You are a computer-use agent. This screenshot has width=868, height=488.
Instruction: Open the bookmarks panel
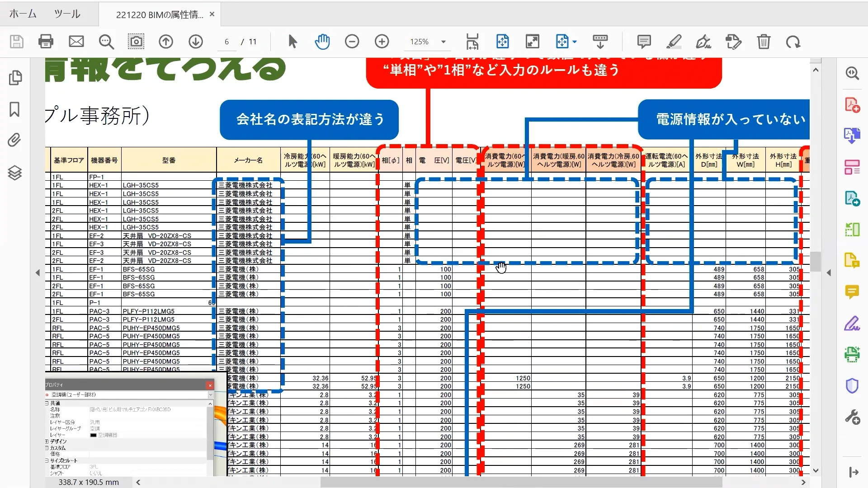point(15,109)
